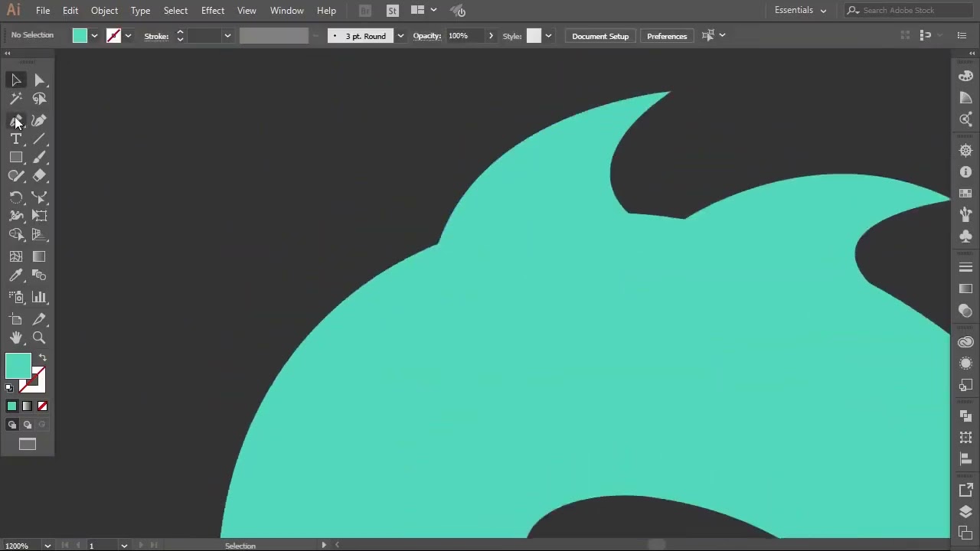Select the Curvature tool

[39, 121]
